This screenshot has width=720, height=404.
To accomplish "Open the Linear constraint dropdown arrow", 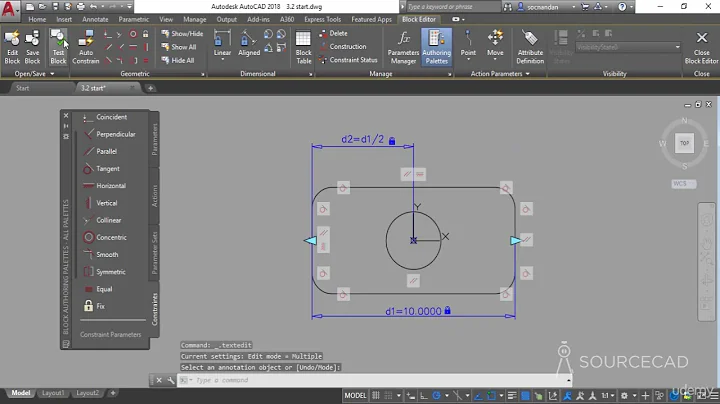I will (x=222, y=60).
